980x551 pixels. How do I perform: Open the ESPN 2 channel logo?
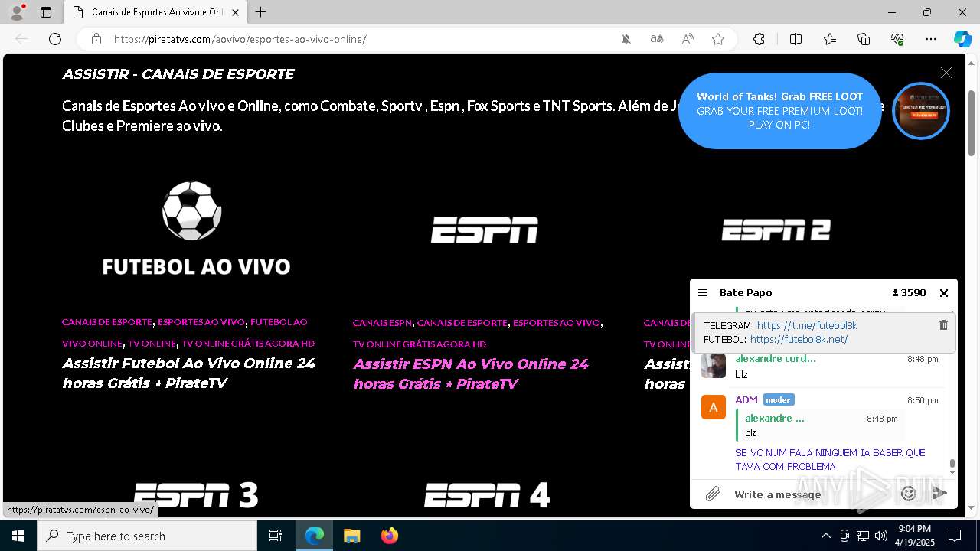click(776, 230)
